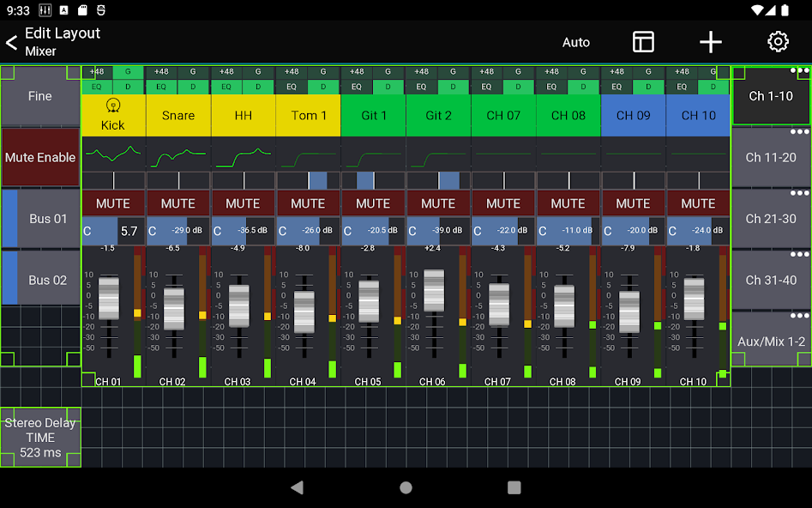Mute channel CH 09

coord(634,203)
